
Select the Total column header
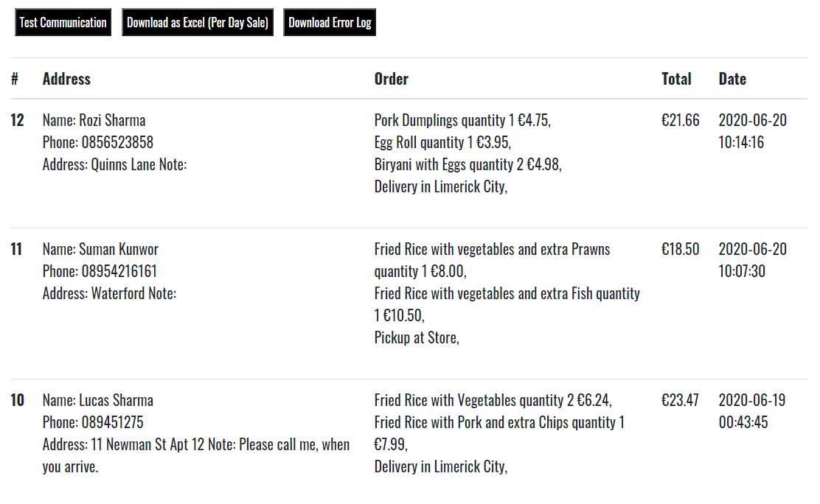click(x=676, y=79)
